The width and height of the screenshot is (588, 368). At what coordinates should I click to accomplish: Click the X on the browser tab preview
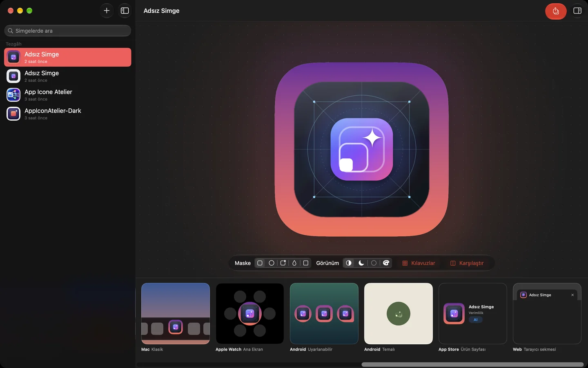point(572,295)
